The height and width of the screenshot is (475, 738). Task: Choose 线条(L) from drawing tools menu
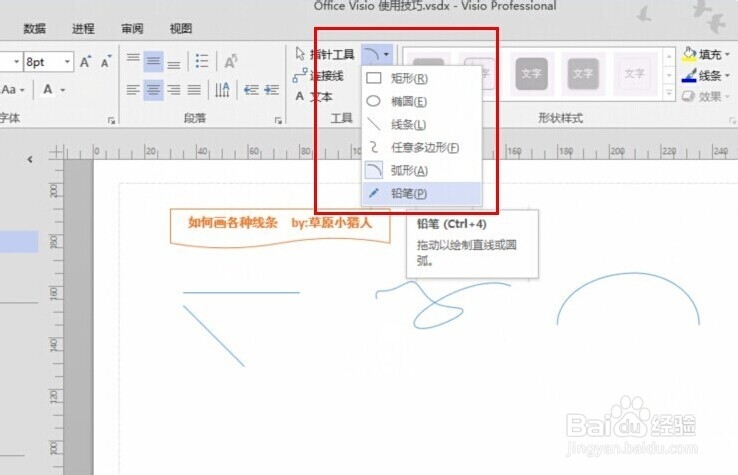click(422, 124)
